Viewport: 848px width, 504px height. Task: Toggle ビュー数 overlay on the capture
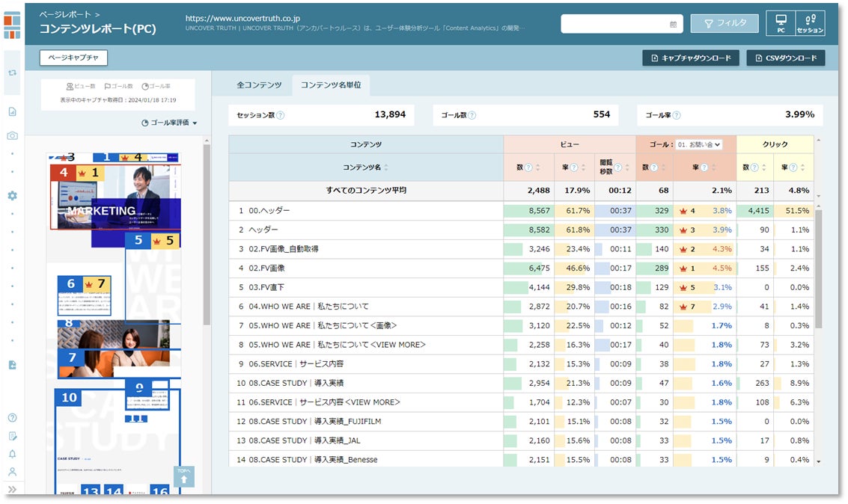pos(81,87)
